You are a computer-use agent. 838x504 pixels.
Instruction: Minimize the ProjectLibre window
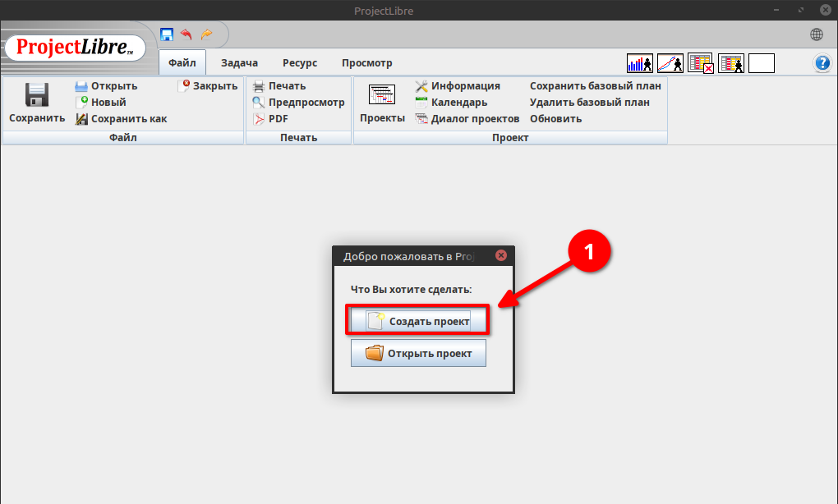(x=776, y=10)
